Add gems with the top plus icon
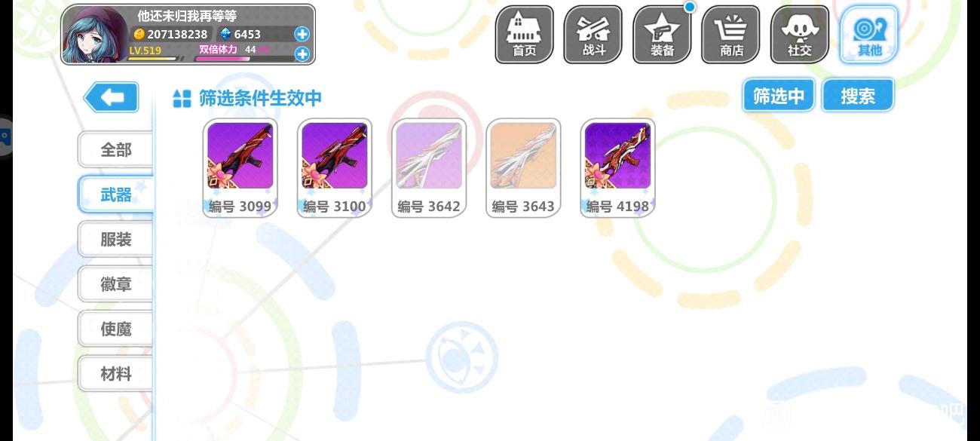Image resolution: width=980 pixels, height=441 pixels. [x=302, y=34]
